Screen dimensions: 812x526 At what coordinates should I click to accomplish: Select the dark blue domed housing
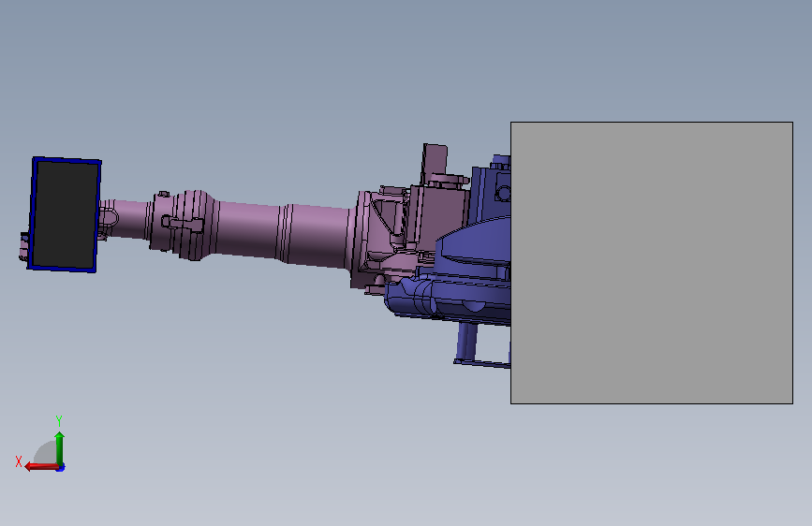coord(474,242)
